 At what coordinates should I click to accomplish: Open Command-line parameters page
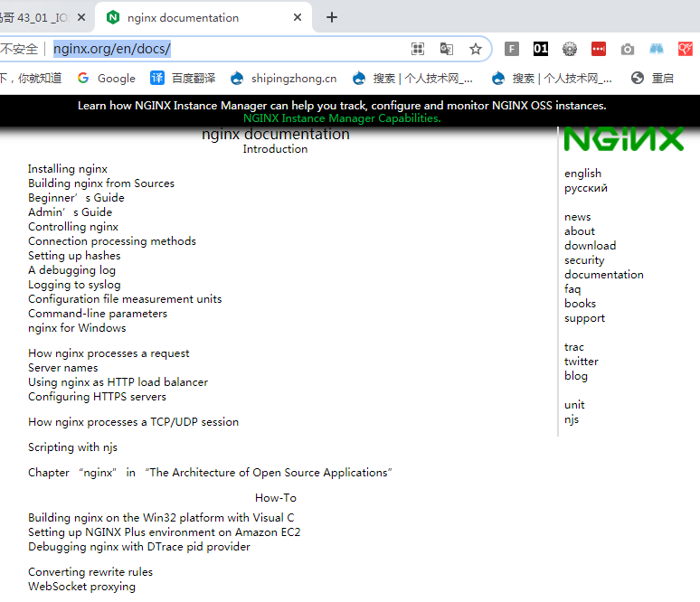tap(98, 314)
